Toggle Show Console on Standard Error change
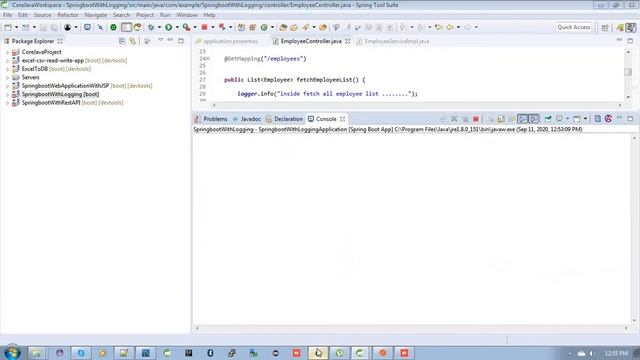The height and width of the screenshot is (360, 640). pos(533,119)
